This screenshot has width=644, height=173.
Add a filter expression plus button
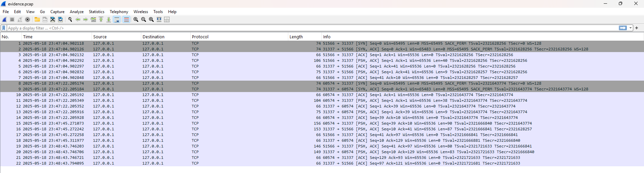coord(637,28)
